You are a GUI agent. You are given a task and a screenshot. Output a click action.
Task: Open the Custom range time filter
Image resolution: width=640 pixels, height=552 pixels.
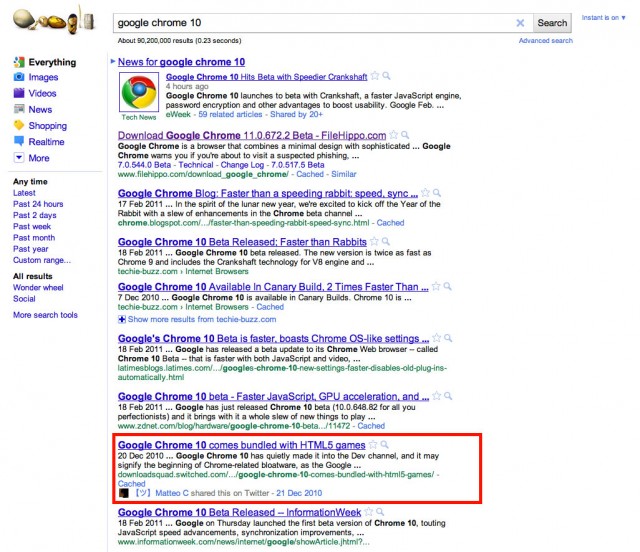(42, 260)
